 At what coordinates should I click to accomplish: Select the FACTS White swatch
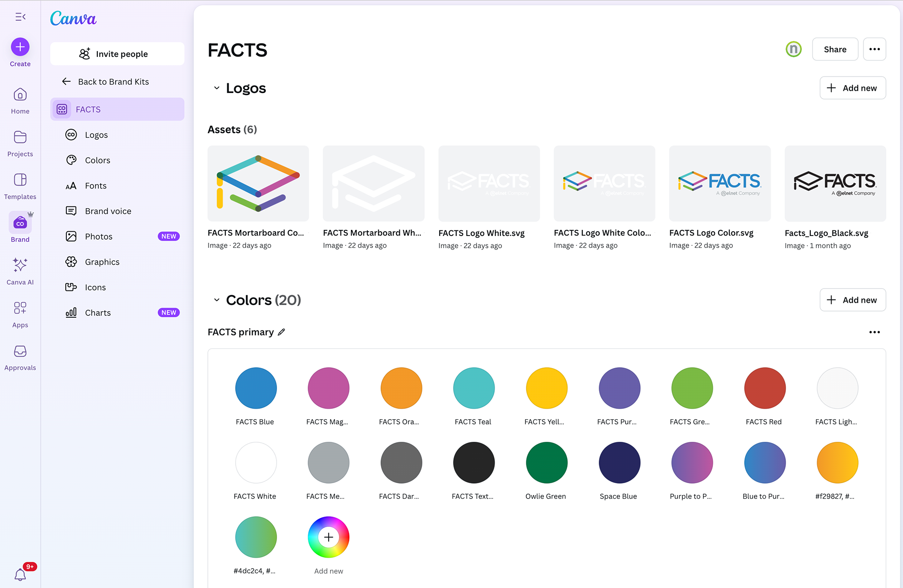(256, 463)
